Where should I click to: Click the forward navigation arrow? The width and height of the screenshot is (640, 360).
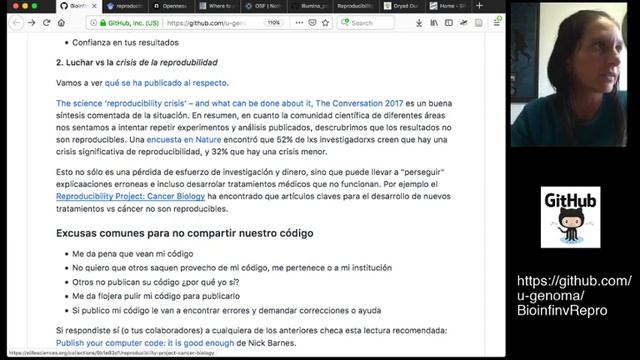(32, 23)
